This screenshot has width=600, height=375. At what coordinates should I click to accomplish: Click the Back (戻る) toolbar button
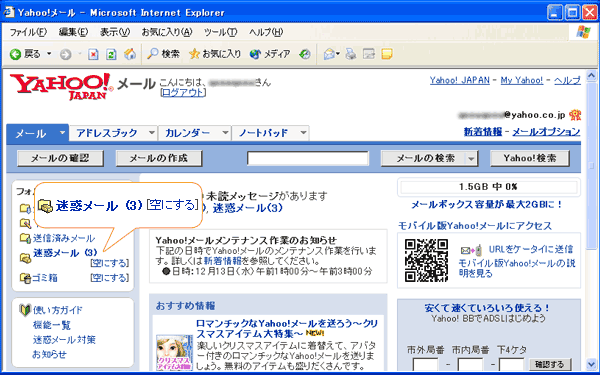(25, 54)
